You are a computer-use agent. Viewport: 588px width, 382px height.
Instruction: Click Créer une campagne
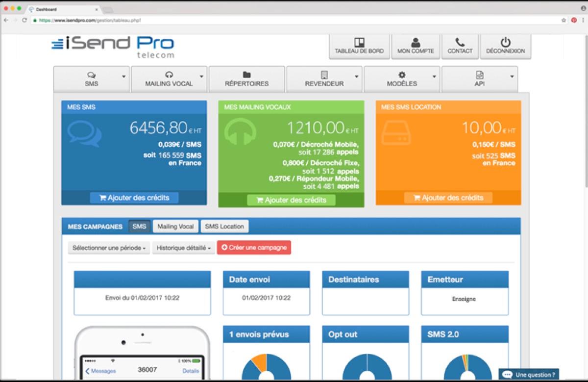click(254, 248)
